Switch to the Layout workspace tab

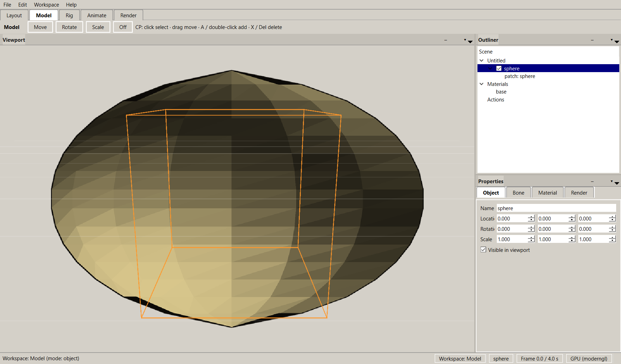pyautogui.click(x=14, y=15)
